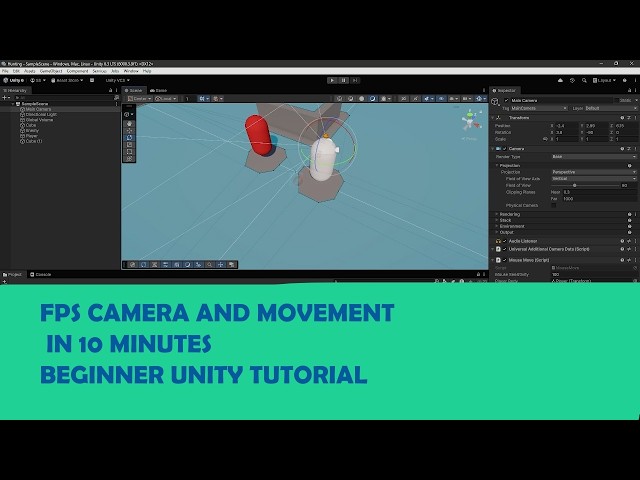
Task: Switch to the Game tab
Action: pyautogui.click(x=158, y=91)
